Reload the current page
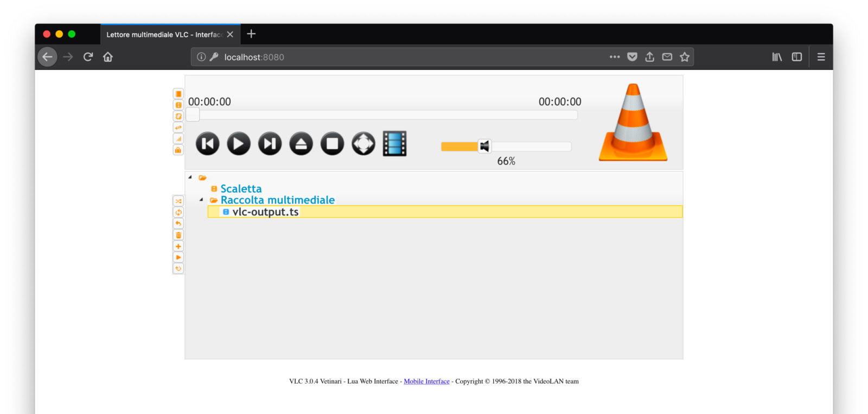This screenshot has width=868, height=414. tap(88, 57)
